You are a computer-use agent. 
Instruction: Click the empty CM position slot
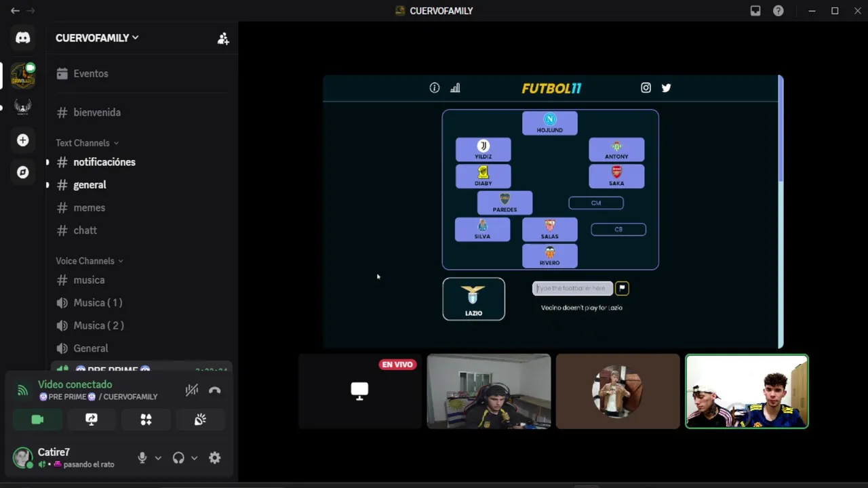(x=596, y=203)
